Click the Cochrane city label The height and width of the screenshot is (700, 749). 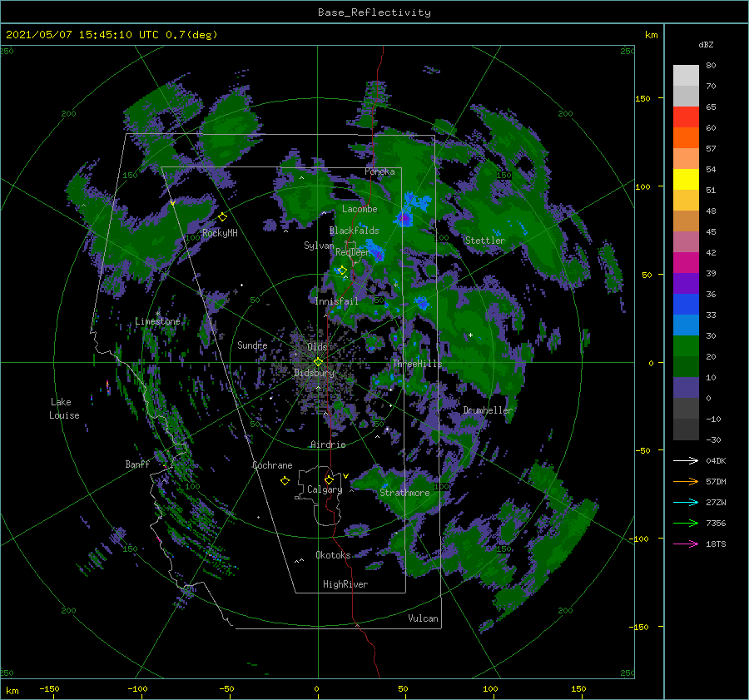coord(272,465)
